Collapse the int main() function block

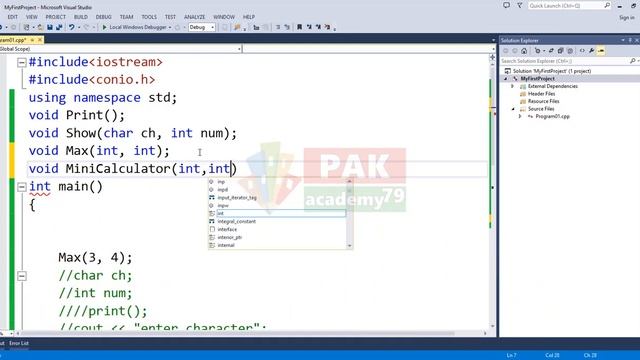[22, 187]
